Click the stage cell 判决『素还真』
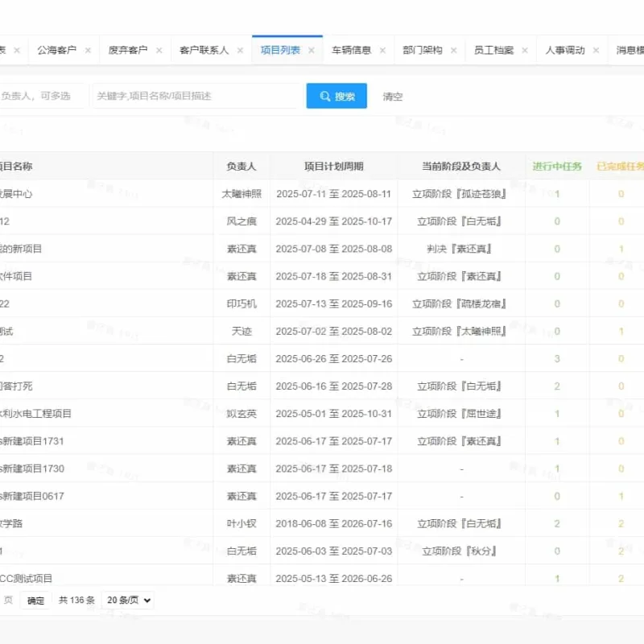Image resolution: width=644 pixels, height=644 pixels. 459,249
